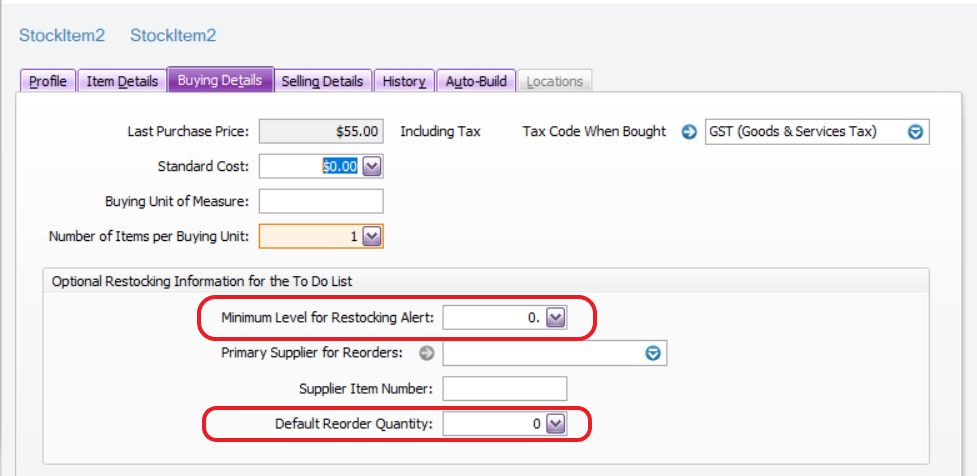
Task: Select the Buying Details tab
Action: point(220,81)
